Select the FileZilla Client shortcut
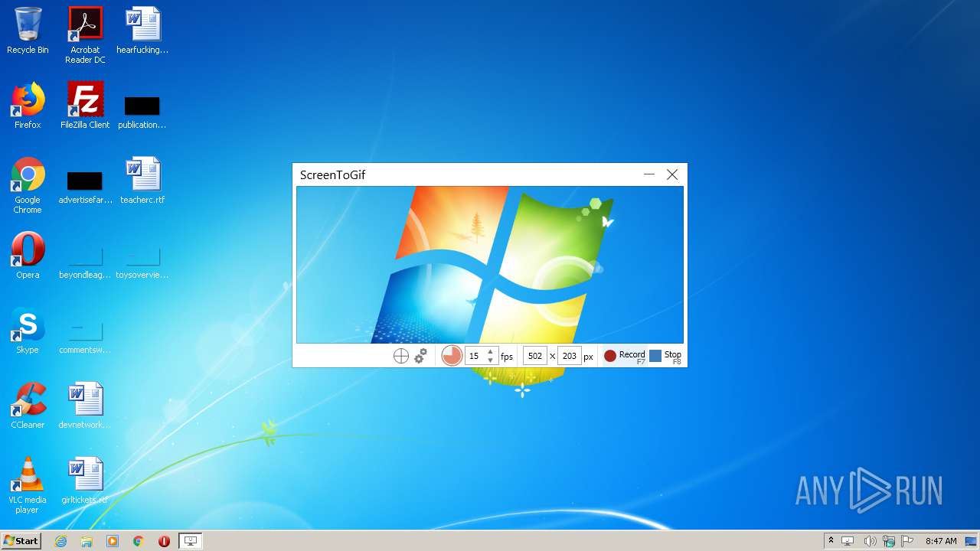Image resolution: width=980 pixels, height=551 pixels. coord(85,106)
